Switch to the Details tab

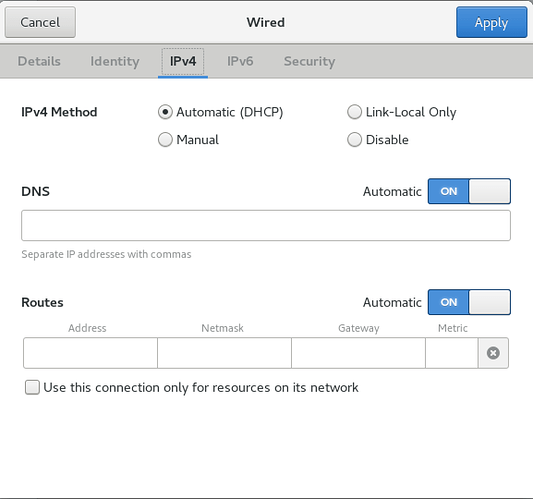click(x=39, y=62)
